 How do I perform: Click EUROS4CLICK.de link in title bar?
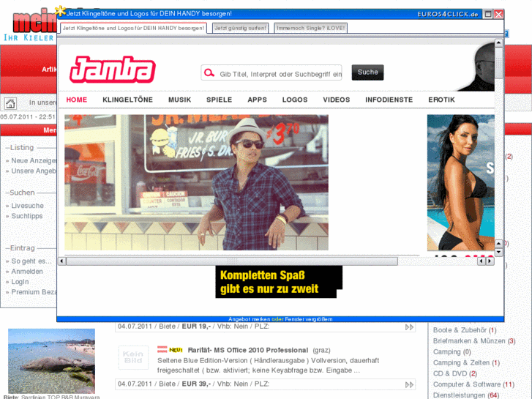(448, 14)
